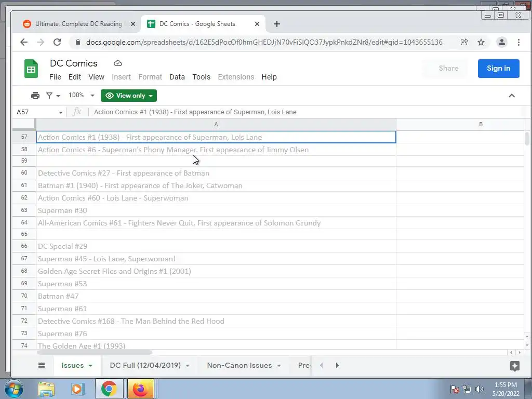Click the A57 Name box field
The height and width of the screenshot is (399, 532).
35,112
